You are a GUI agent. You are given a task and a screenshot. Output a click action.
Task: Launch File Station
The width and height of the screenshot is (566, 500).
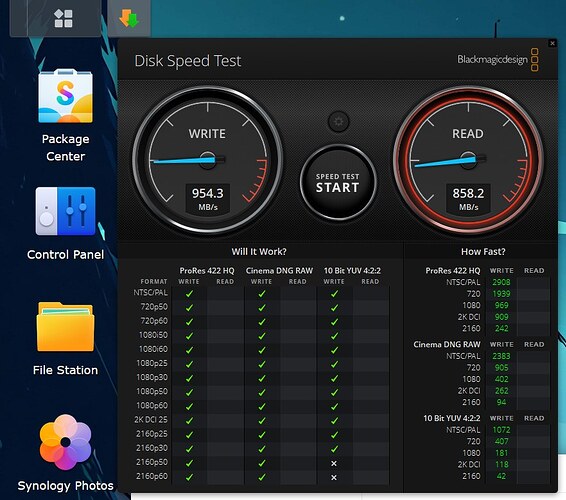click(x=65, y=339)
